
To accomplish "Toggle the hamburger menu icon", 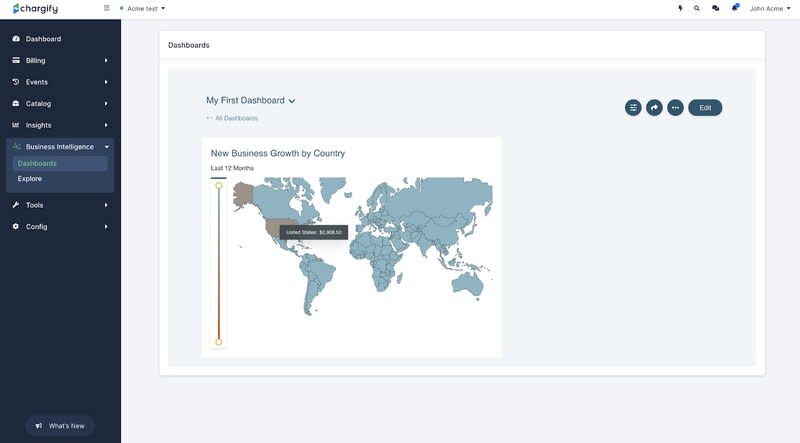I will pos(107,8).
